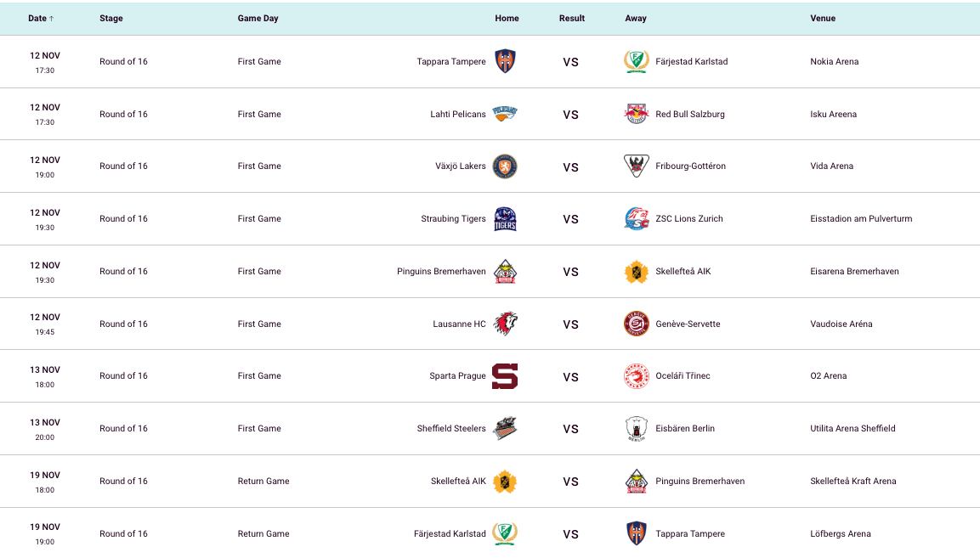
Task: Click the Fribourg-Gottéron team logo
Action: [637, 166]
